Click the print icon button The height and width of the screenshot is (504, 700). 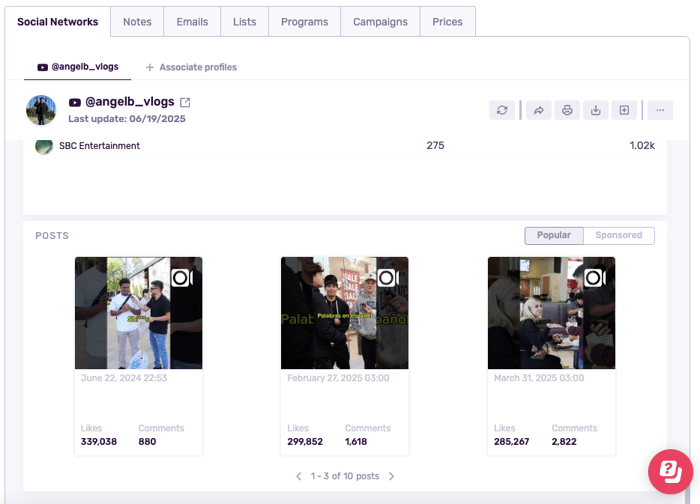tap(567, 110)
